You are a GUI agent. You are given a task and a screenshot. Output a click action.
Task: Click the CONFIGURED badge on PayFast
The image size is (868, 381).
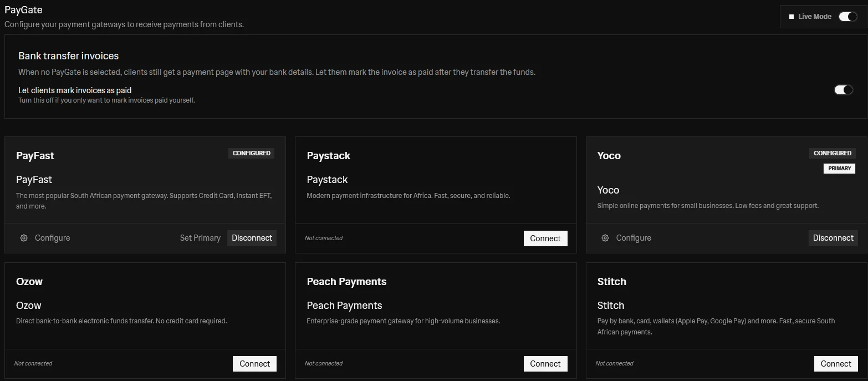tap(252, 153)
